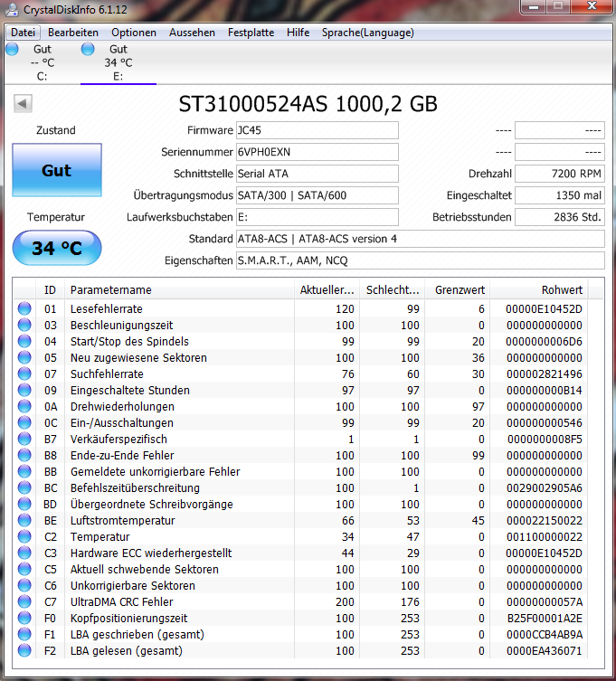Click status orb for Lesefehlerrate row

click(24, 308)
